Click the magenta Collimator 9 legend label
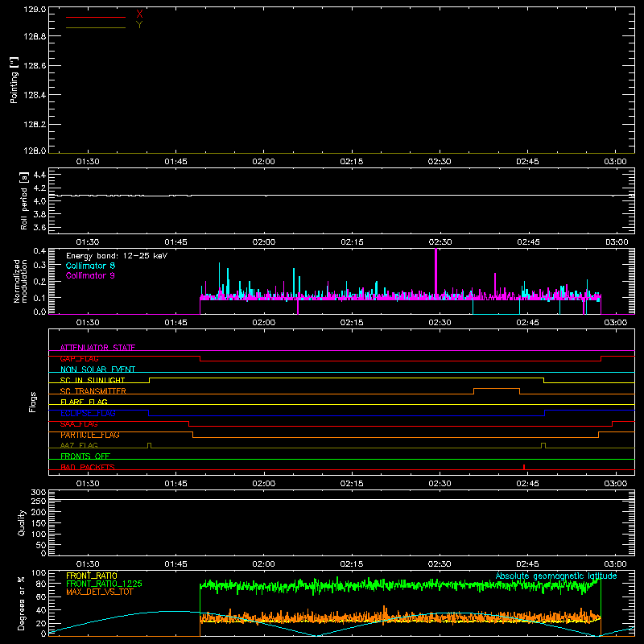Screen dimensions: 644x644 pyautogui.click(x=90, y=275)
